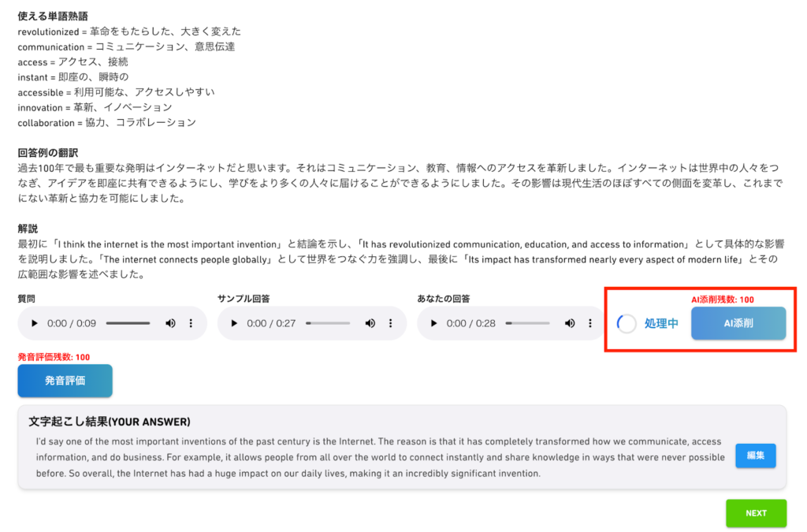
Task: Seek along the サンプル回答 progress bar
Action: coord(328,323)
